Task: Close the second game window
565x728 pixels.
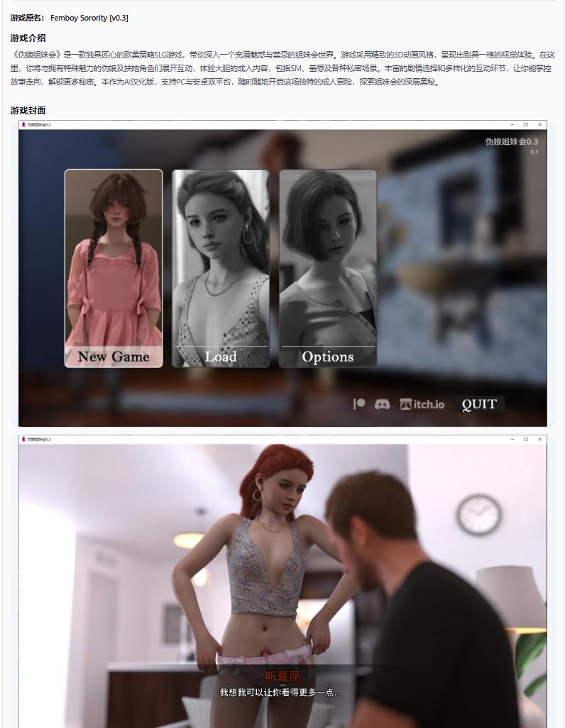Action: tap(539, 439)
